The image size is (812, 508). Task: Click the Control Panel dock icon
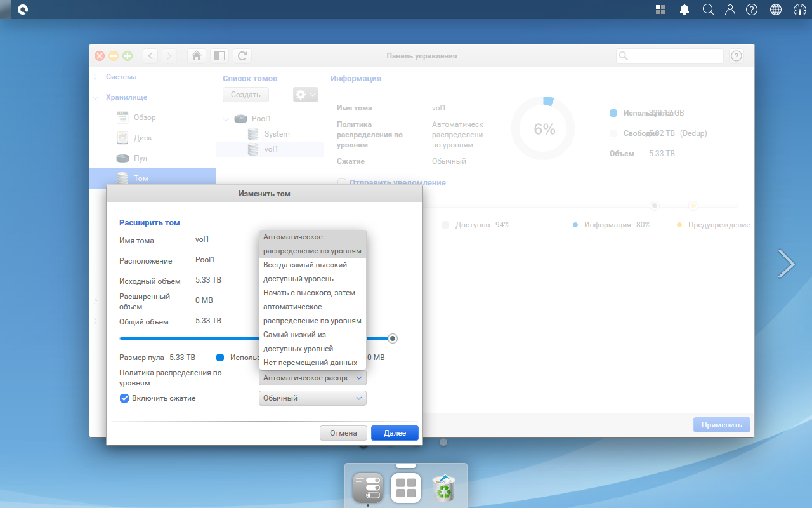coord(368,488)
